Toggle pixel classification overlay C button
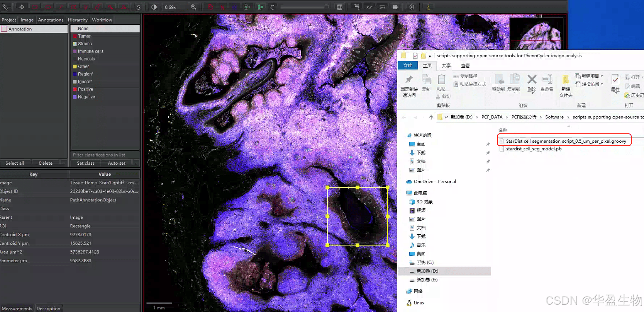644x312 pixels. [x=272, y=7]
